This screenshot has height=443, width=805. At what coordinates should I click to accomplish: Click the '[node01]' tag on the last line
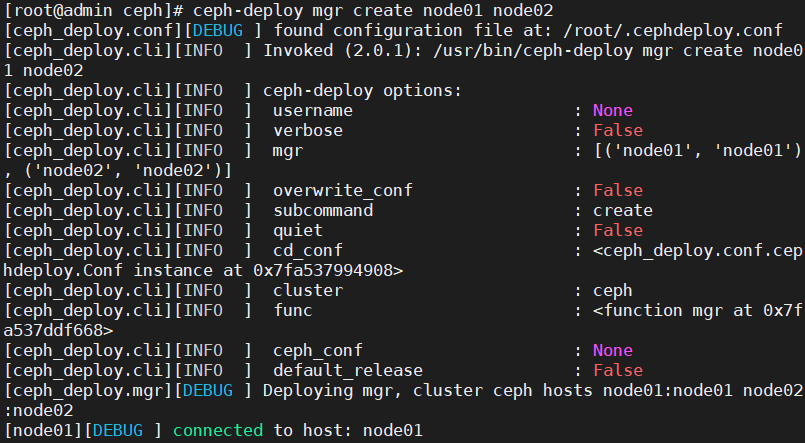[x=44, y=431]
